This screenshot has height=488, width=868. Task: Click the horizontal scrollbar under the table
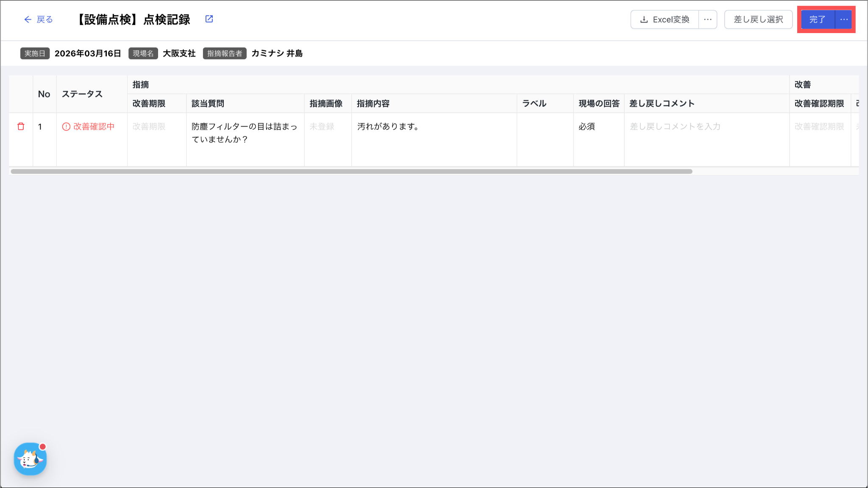coord(351,172)
